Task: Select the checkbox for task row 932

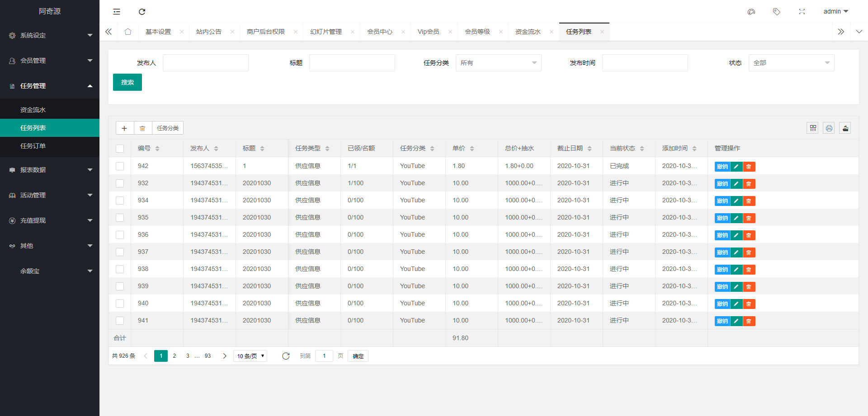Action: tap(120, 183)
